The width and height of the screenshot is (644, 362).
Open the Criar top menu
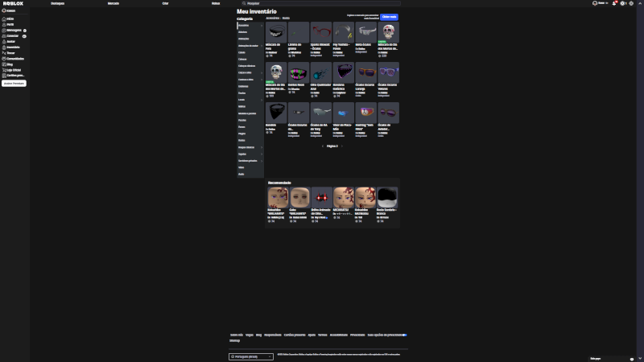165,3
